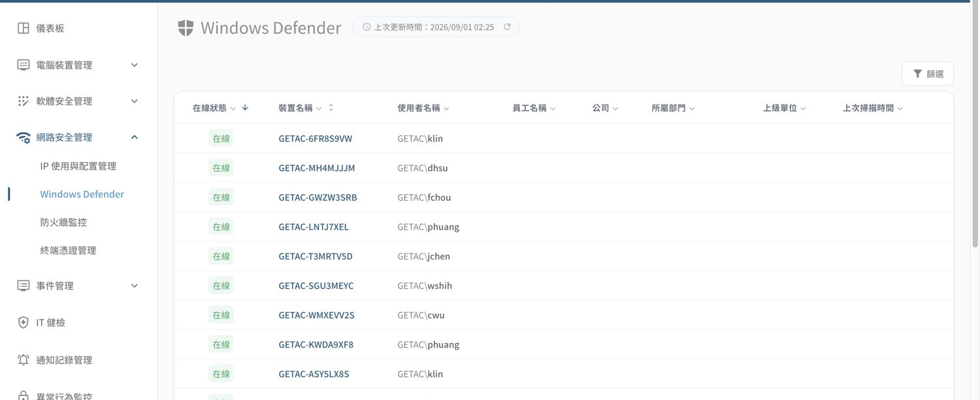Screen dimensions: 980x400
Task: Expand the 電腦裝置管理 menu chevron
Action: pyautogui.click(x=135, y=65)
